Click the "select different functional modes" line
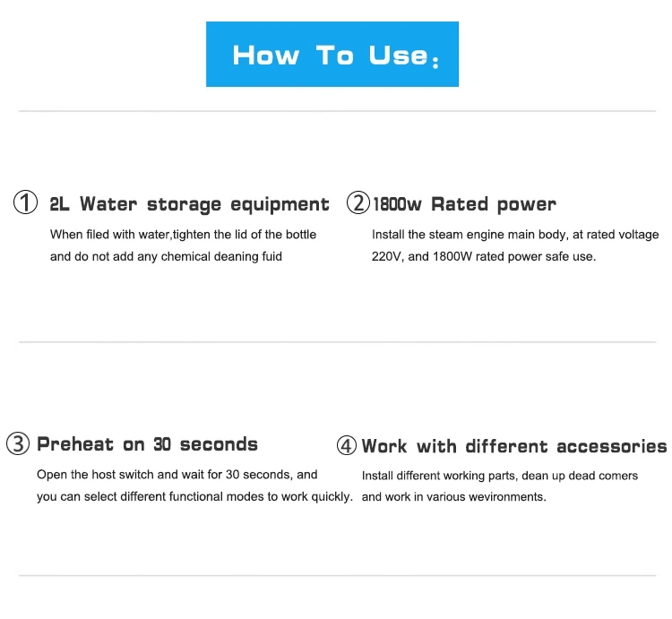Screen dimensions: 672x619 (x=194, y=496)
